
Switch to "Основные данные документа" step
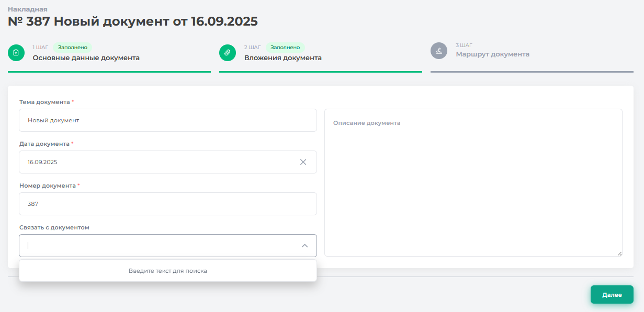click(x=86, y=58)
